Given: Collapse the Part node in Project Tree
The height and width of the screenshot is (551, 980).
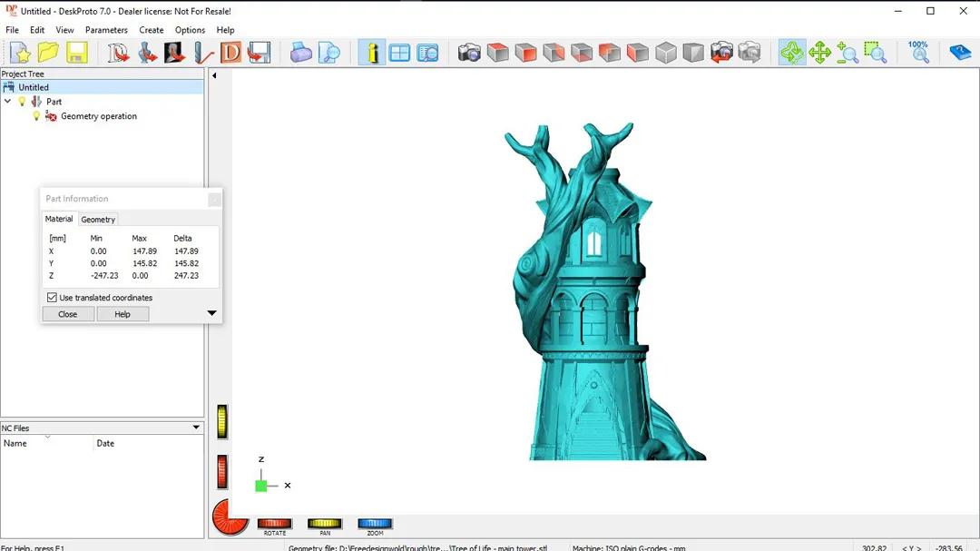Looking at the screenshot, I should [x=7, y=102].
